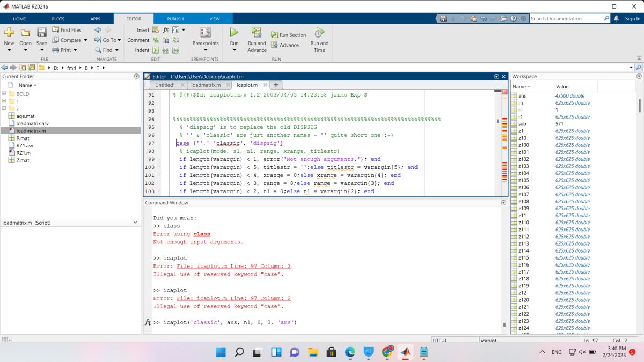Run the script with the green Run arrow
The image size is (644, 362).
pos(234,33)
